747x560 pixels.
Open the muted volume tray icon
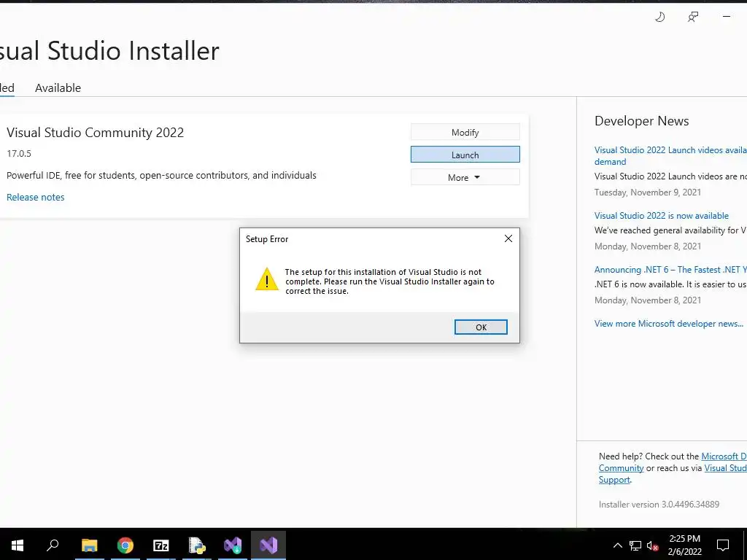click(x=653, y=545)
